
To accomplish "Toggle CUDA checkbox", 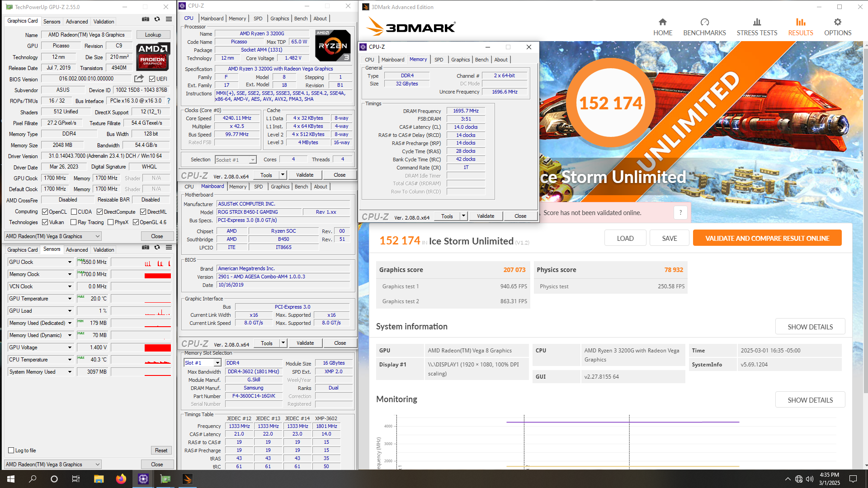I will (x=74, y=211).
